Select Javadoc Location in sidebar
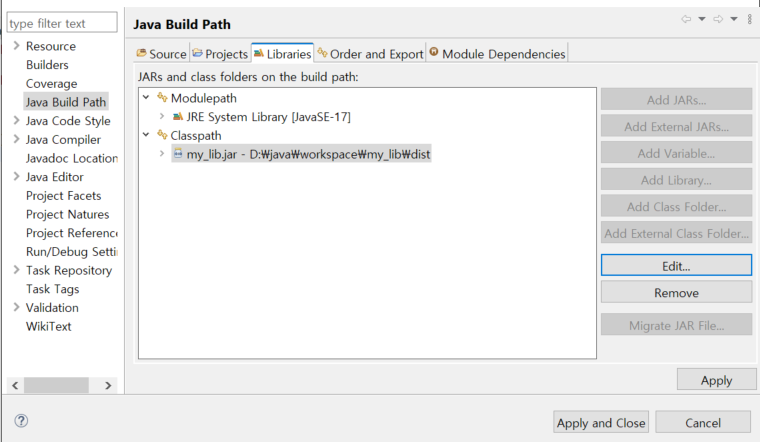The height and width of the screenshot is (442, 760). click(72, 158)
